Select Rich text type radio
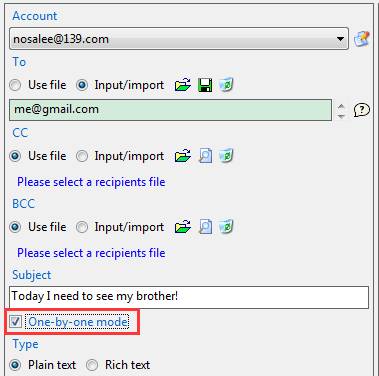Screen dimensions: 379x376 (92, 365)
